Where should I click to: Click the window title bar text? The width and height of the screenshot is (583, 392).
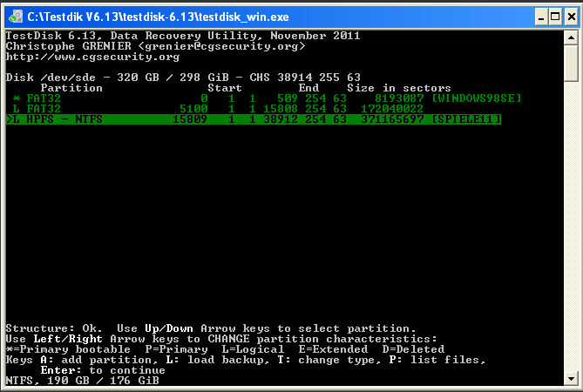(x=158, y=17)
